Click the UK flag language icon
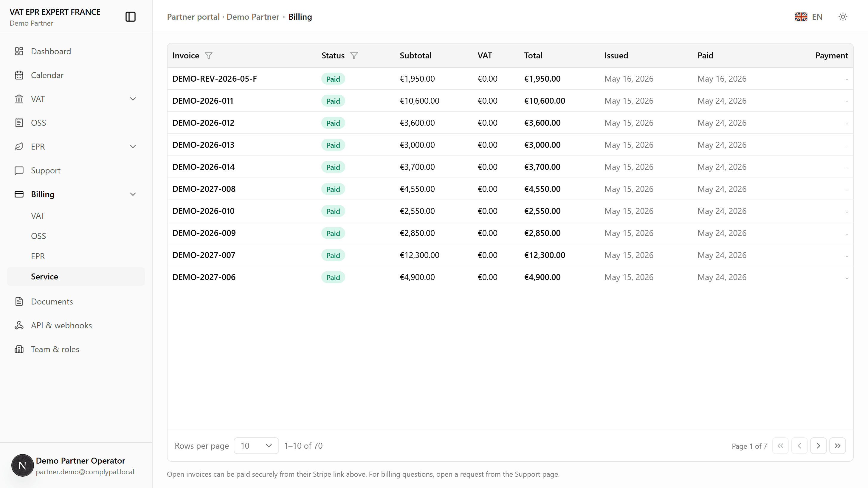Image resolution: width=868 pixels, height=488 pixels. click(801, 16)
